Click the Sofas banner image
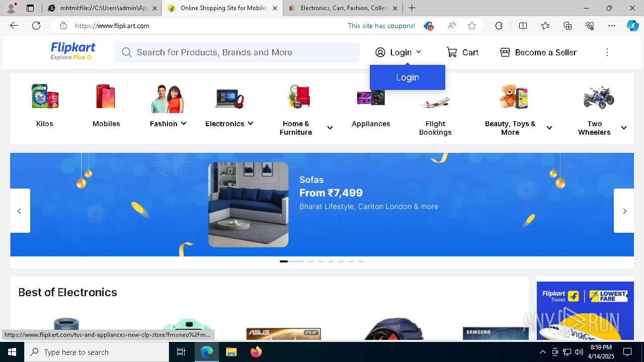The height and width of the screenshot is (362, 644). [249, 205]
